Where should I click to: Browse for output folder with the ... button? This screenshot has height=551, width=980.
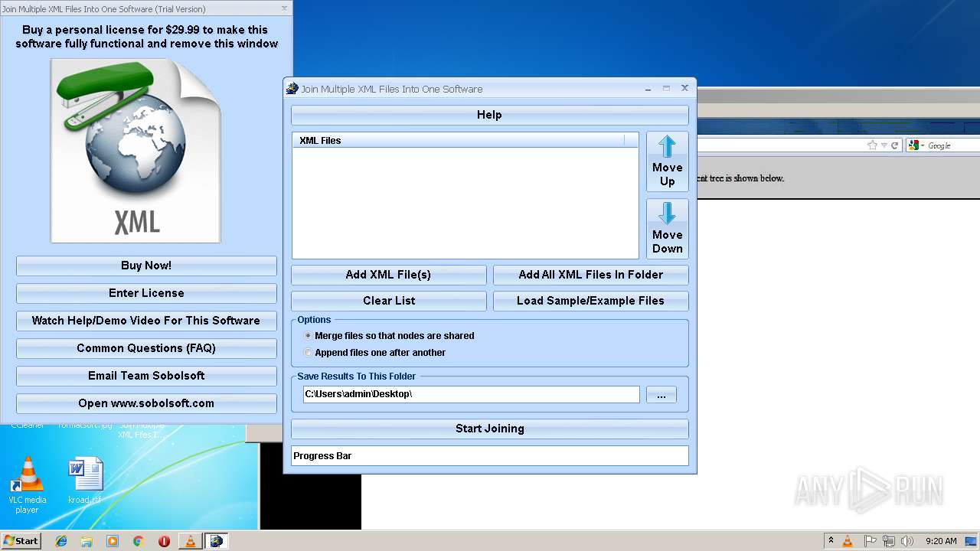tap(661, 395)
